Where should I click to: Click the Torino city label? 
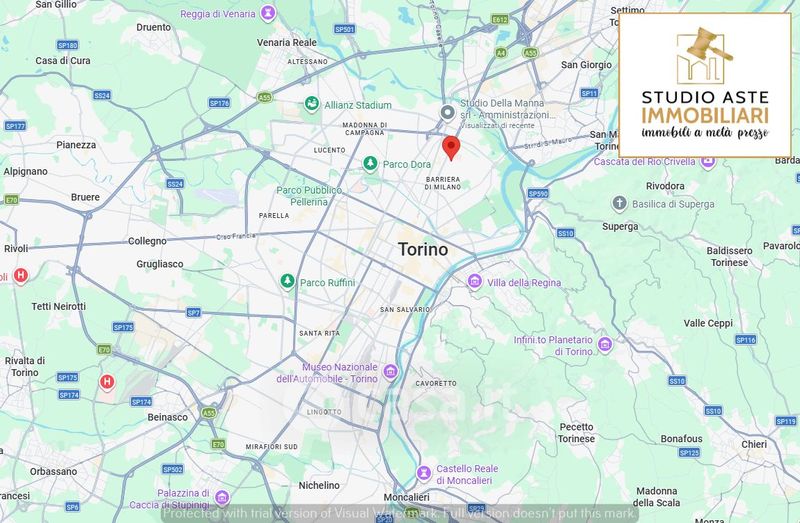(423, 250)
